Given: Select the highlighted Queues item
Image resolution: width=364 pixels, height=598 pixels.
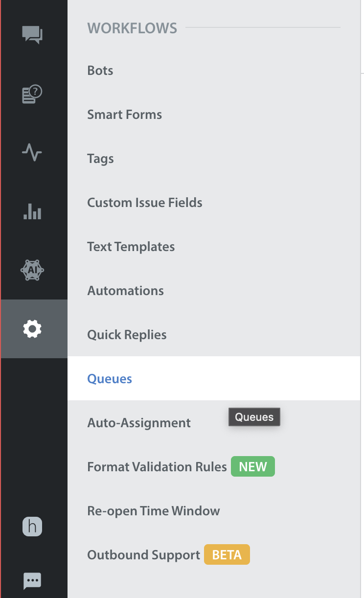Looking at the screenshot, I should click(x=214, y=378).
